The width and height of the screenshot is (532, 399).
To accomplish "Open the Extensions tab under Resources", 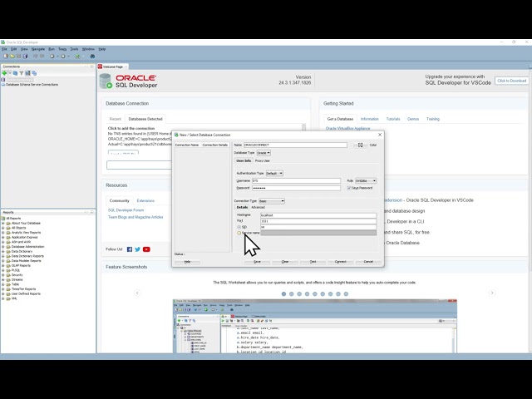I will tap(145, 201).
